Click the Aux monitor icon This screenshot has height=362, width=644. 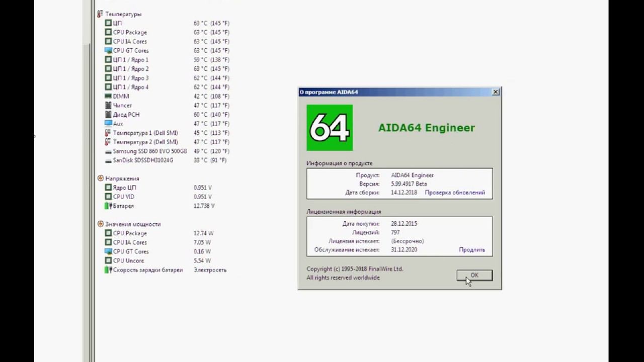[108, 123]
